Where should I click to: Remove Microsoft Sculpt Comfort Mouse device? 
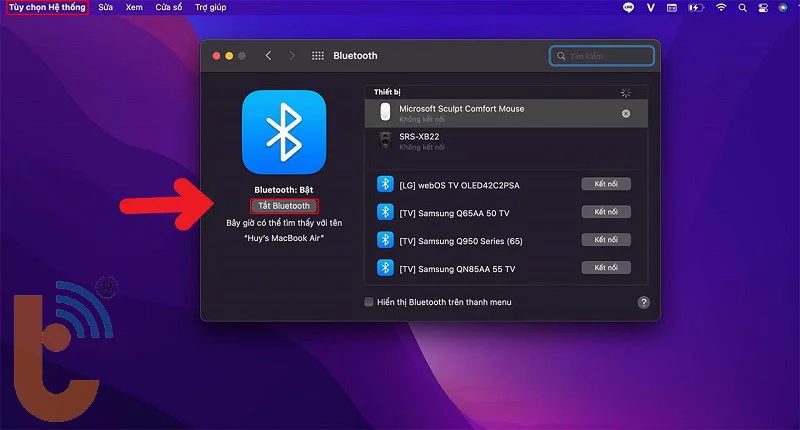626,113
